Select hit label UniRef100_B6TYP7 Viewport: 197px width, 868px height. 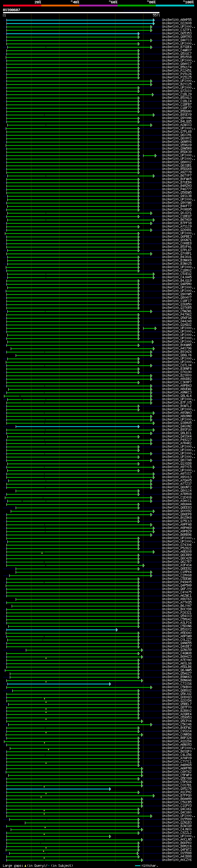point(177,176)
